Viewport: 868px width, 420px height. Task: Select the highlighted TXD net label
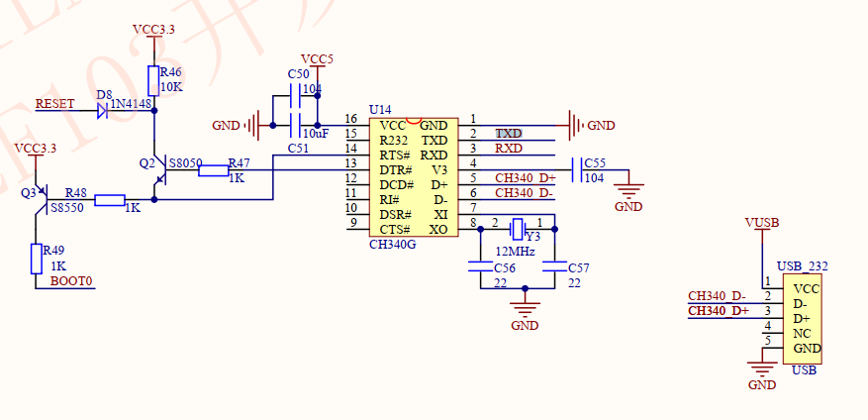[509, 134]
